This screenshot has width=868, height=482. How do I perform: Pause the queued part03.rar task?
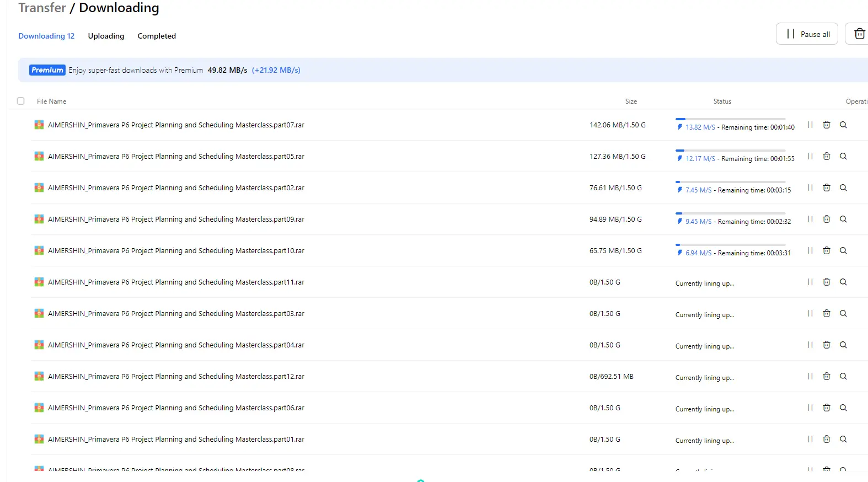point(810,313)
